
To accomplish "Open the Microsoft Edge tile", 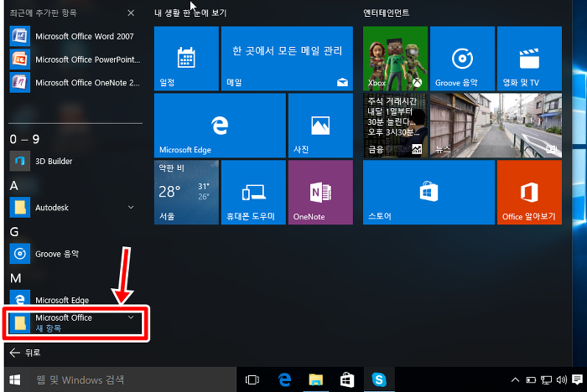I will click(x=220, y=126).
